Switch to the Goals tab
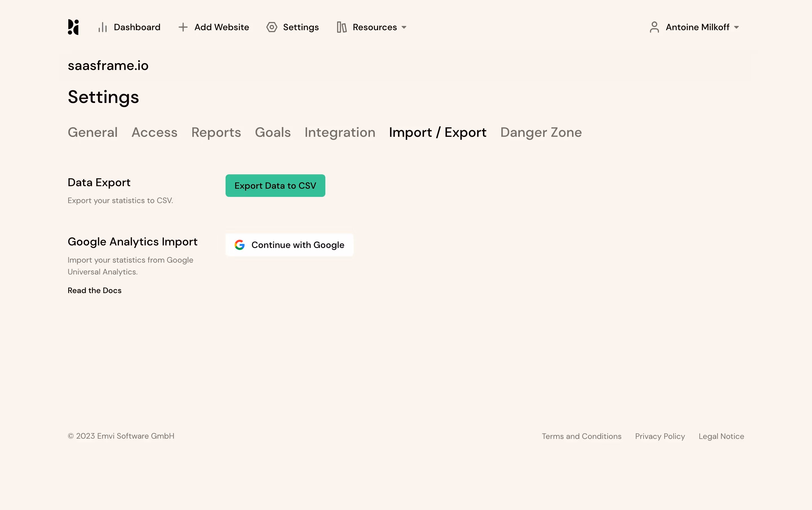The width and height of the screenshot is (812, 510). 272,132
